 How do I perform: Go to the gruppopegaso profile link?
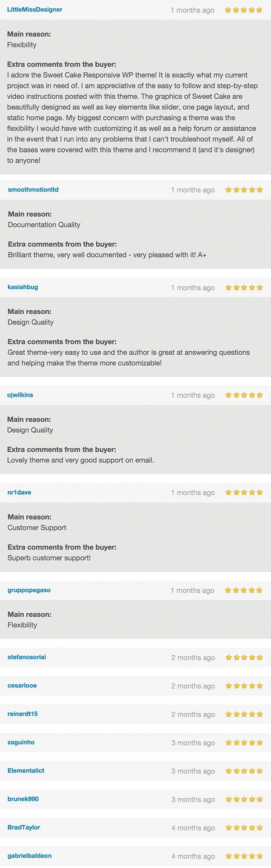tap(29, 590)
